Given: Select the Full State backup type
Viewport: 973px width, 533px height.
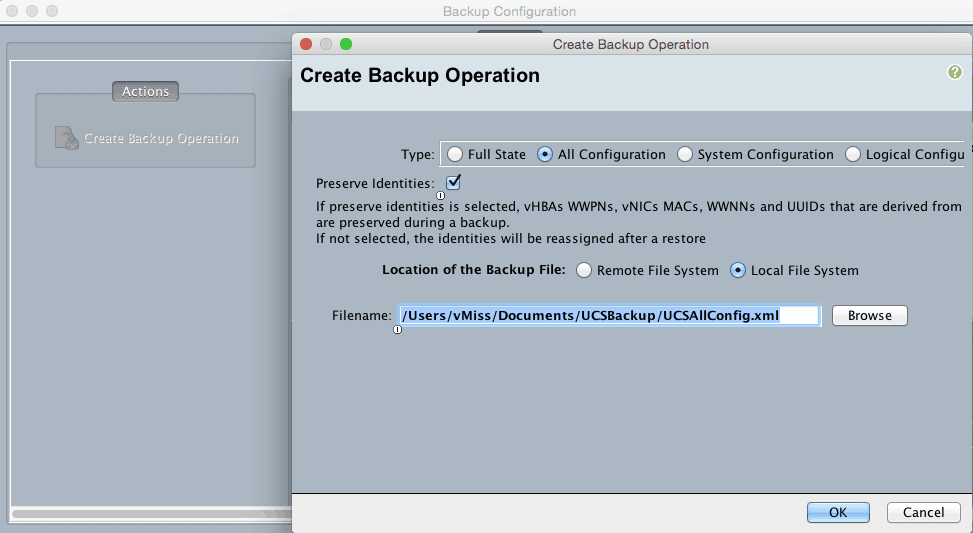Looking at the screenshot, I should pyautogui.click(x=455, y=155).
